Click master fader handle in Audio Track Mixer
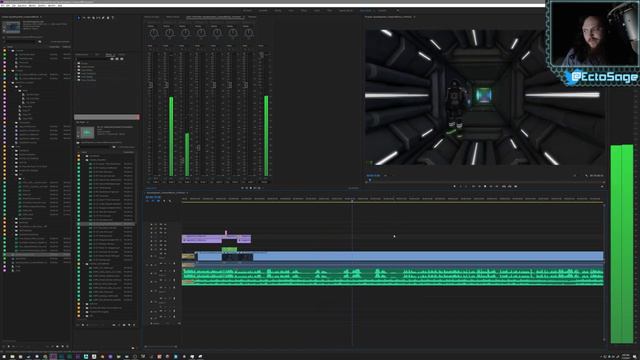Viewport: 640px width, 360px height. (262, 54)
